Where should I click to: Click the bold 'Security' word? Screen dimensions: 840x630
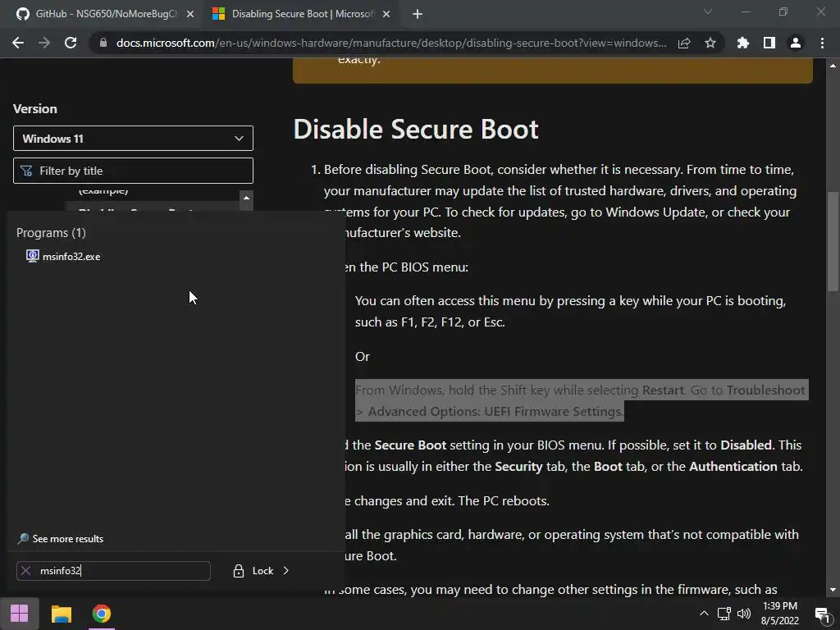518,467
